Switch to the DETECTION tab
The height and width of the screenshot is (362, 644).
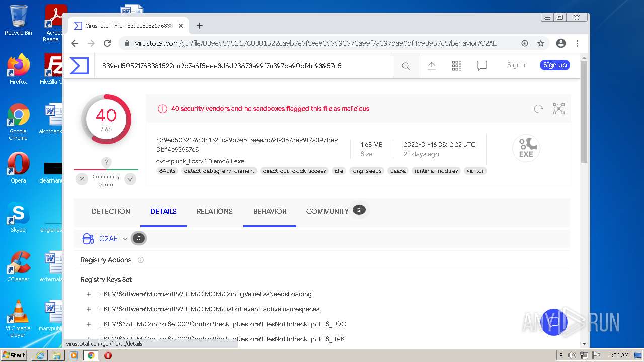tap(111, 211)
